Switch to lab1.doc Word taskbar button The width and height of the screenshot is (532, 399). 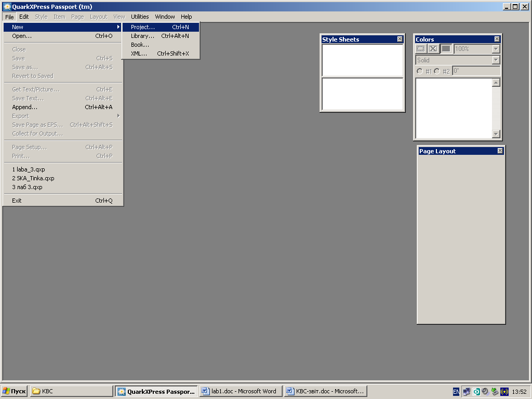241,391
